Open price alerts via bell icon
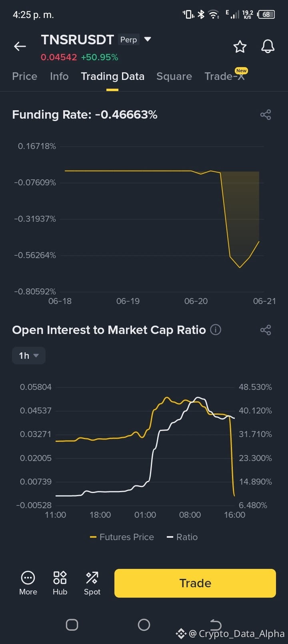This screenshot has width=288, height=644. pos(268,46)
